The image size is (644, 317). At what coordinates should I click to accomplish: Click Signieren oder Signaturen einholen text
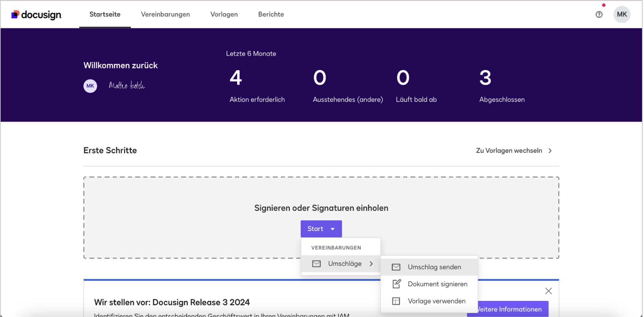(321, 208)
